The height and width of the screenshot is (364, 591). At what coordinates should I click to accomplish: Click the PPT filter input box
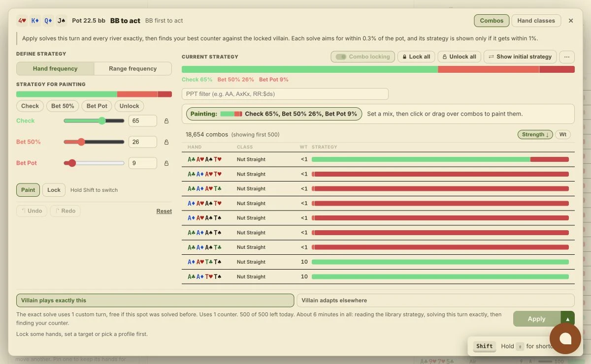click(x=285, y=94)
